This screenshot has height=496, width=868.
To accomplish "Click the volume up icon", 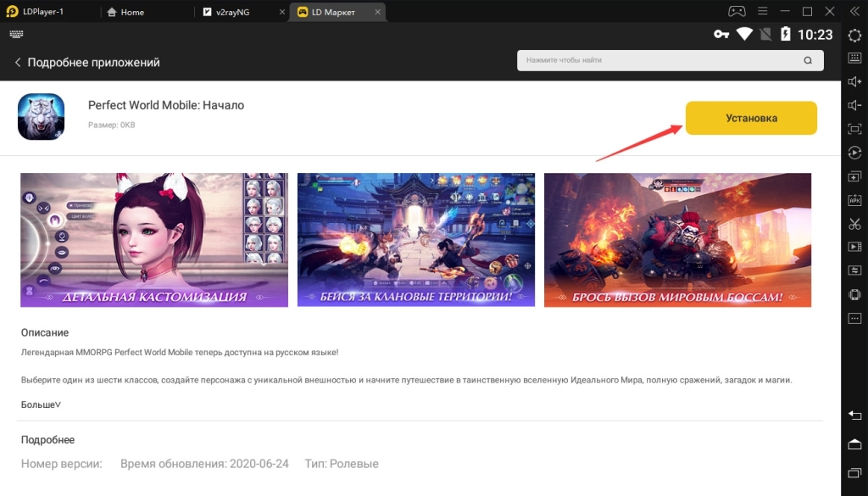I will tap(854, 82).
